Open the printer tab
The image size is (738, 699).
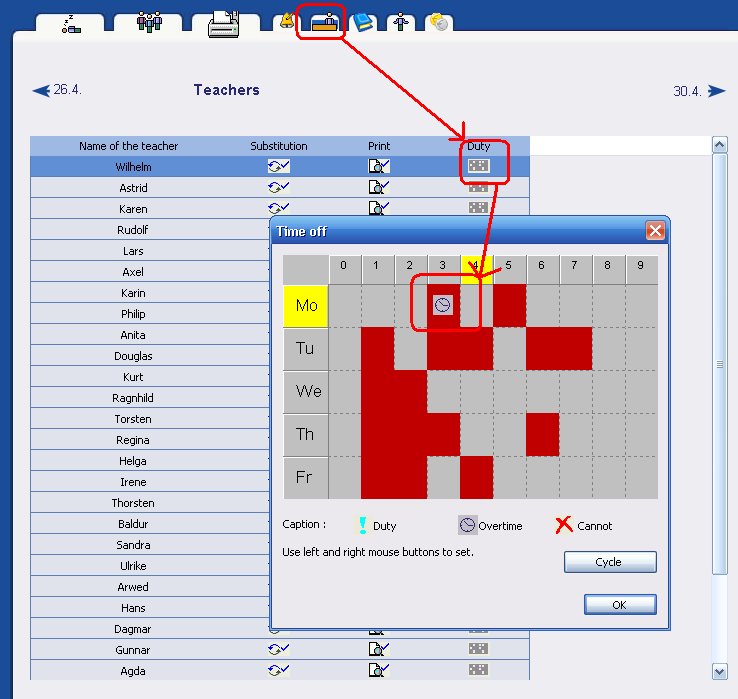(x=224, y=24)
